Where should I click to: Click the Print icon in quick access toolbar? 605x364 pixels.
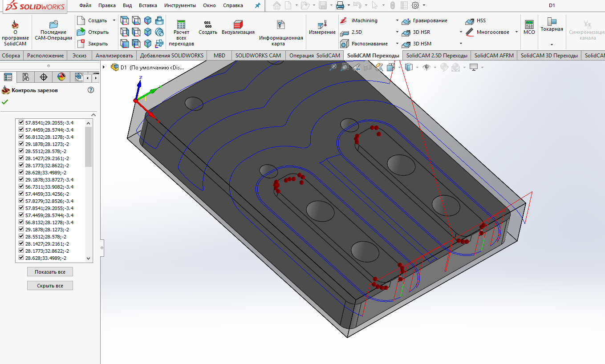click(x=340, y=5)
